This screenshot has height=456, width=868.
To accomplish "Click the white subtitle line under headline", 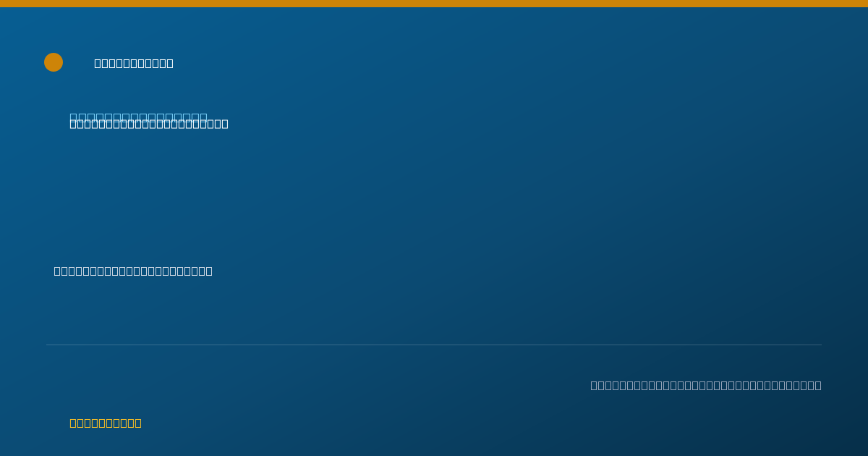I will click(x=149, y=124).
